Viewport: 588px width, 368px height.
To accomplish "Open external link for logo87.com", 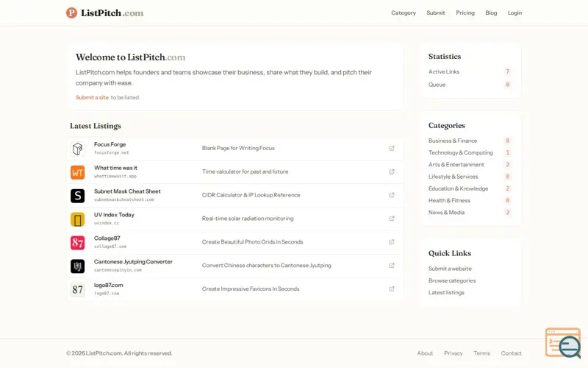I will (392, 289).
